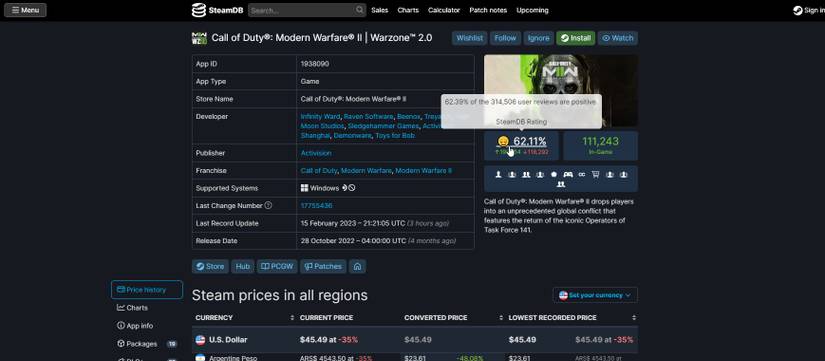
Task: Open the Set your currency dropdown
Action: click(595, 295)
